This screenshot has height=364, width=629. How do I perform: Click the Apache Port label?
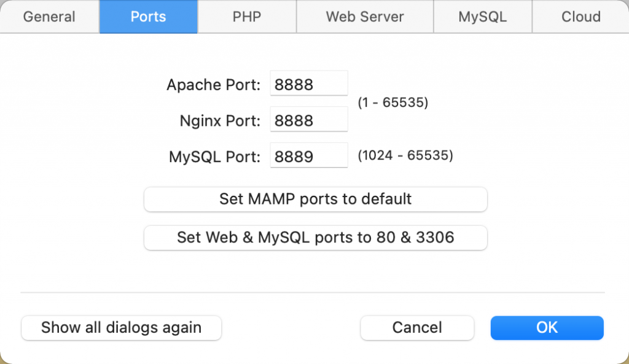tap(213, 85)
